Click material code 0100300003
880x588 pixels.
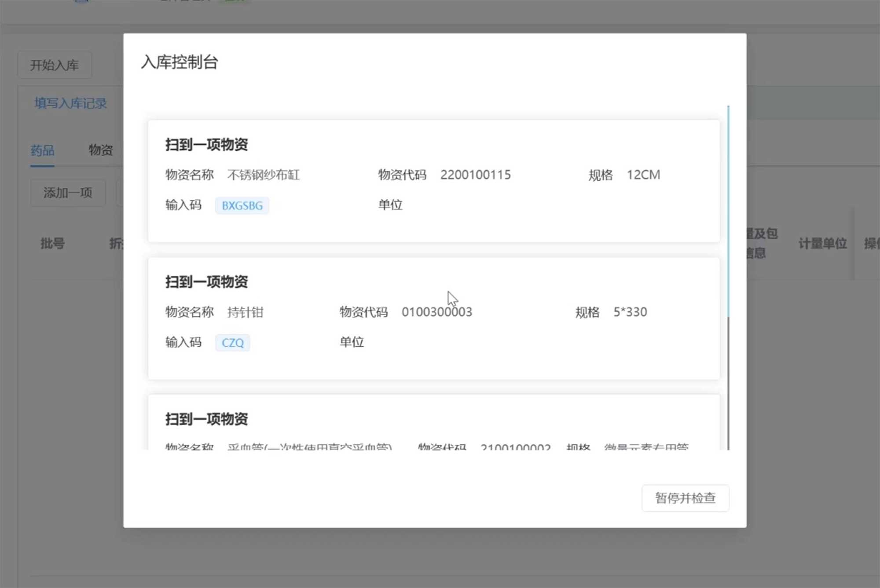pos(436,312)
